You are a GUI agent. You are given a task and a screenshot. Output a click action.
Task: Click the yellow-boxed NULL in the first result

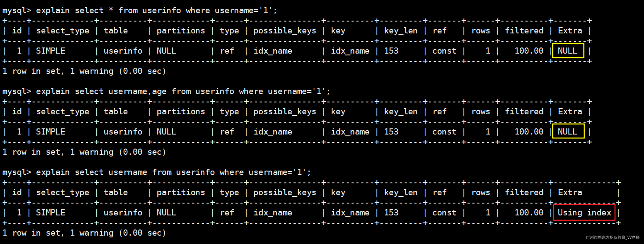coord(568,51)
